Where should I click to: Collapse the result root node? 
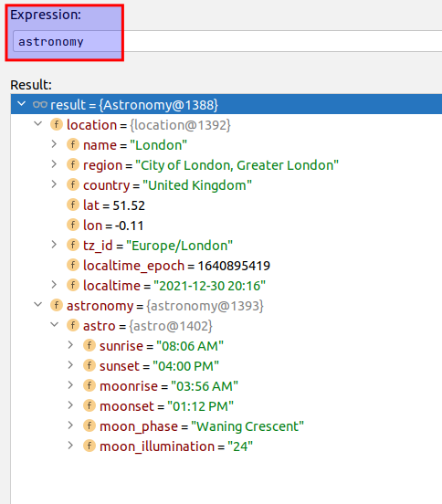pyautogui.click(x=22, y=104)
